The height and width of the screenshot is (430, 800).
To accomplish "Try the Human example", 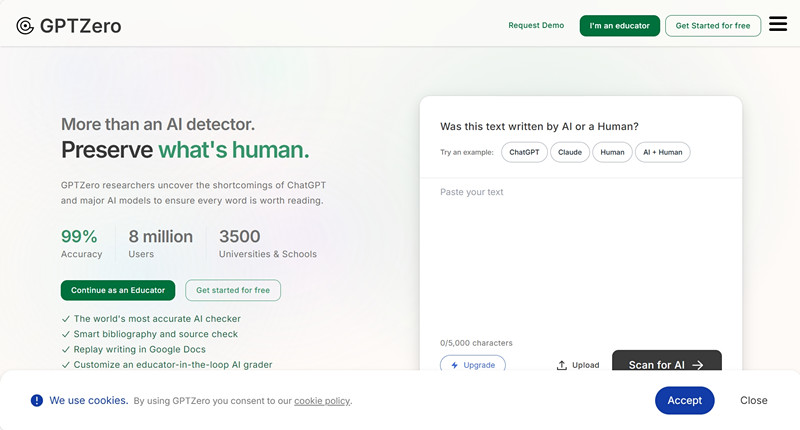I will (x=612, y=152).
